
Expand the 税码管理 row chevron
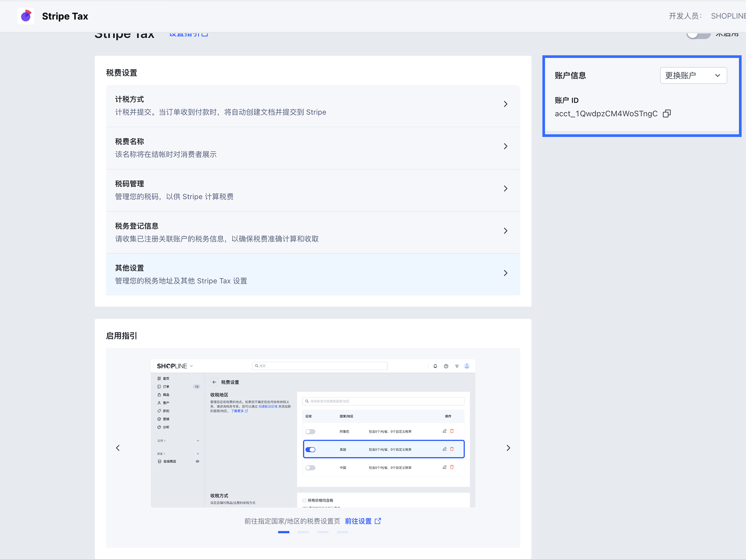pyautogui.click(x=506, y=188)
